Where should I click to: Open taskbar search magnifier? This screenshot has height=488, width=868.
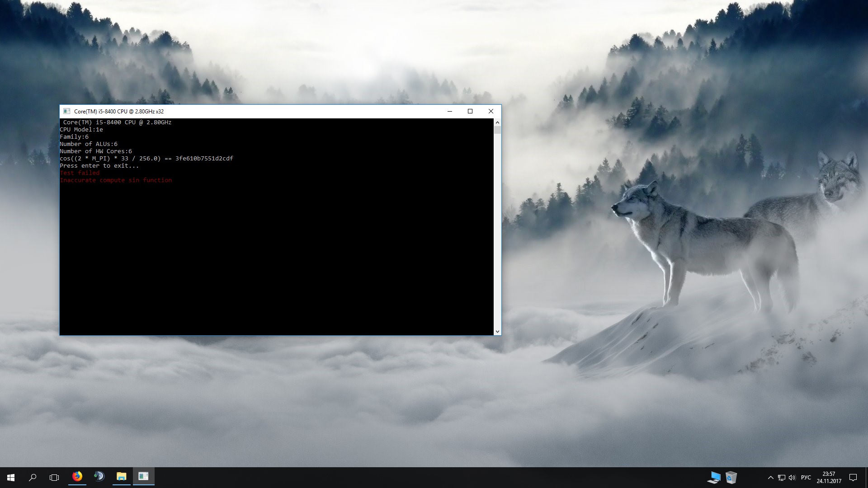33,477
